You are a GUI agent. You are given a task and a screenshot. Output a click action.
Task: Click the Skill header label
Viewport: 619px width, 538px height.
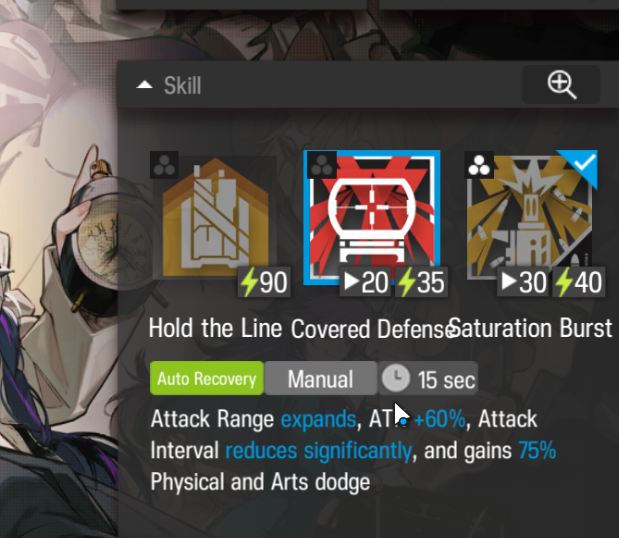coord(182,85)
